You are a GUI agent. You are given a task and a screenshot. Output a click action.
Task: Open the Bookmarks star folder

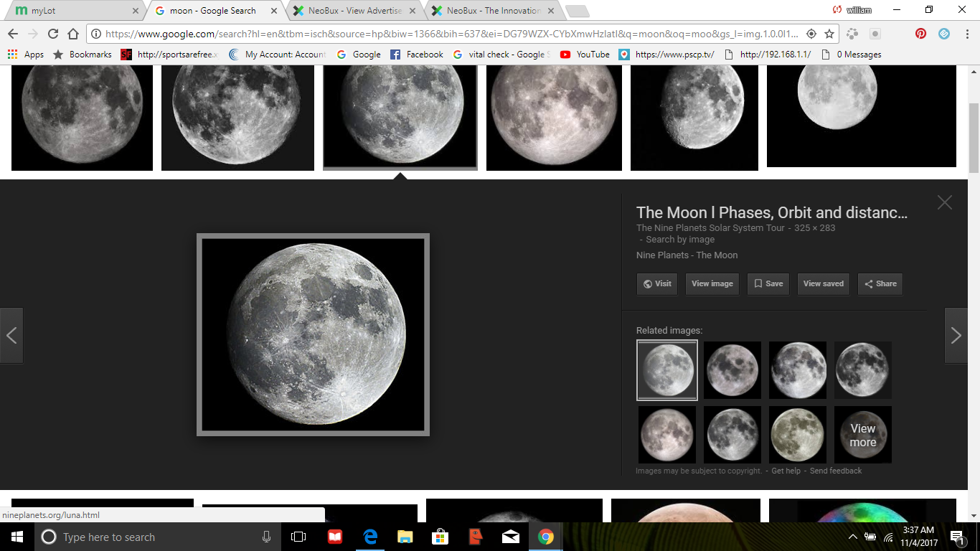(x=83, y=55)
